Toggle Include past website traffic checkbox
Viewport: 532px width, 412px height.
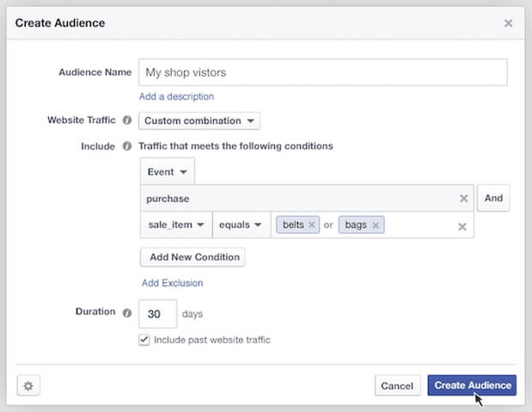(x=144, y=340)
